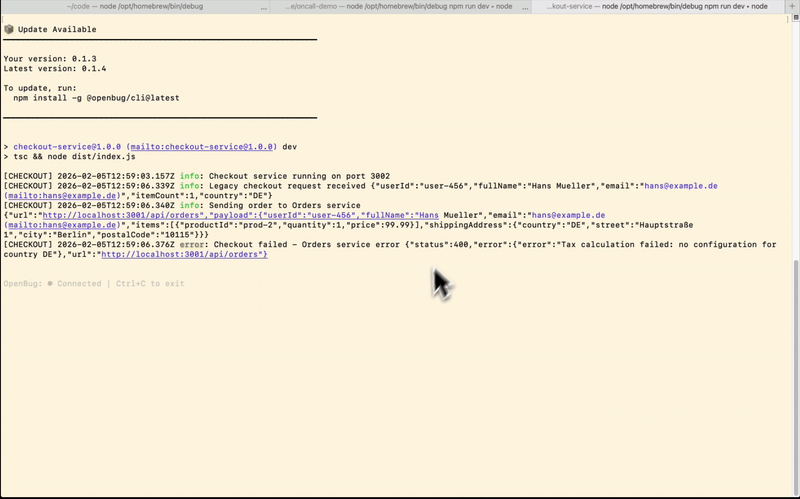Click the "Update Available" heading text

point(57,30)
